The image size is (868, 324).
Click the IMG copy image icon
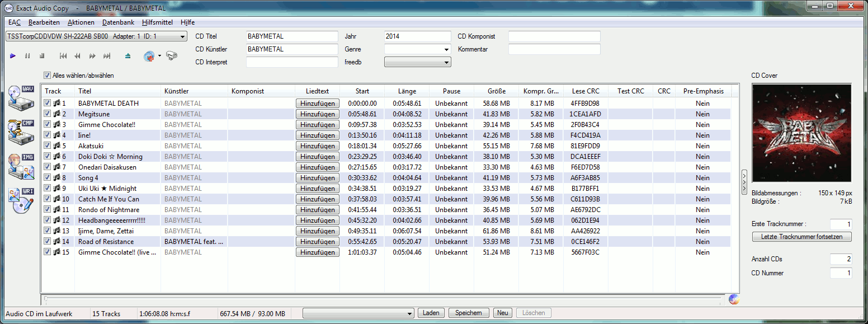[x=22, y=167]
